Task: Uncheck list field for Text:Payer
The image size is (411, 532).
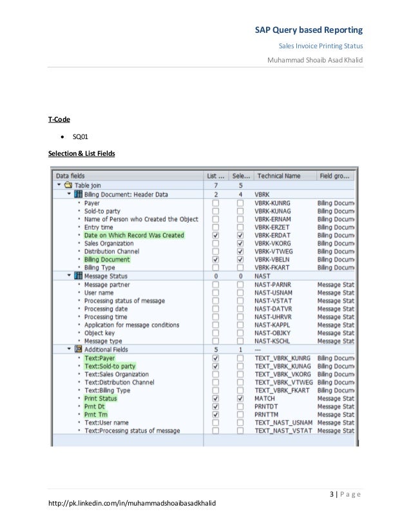Action: [x=216, y=358]
